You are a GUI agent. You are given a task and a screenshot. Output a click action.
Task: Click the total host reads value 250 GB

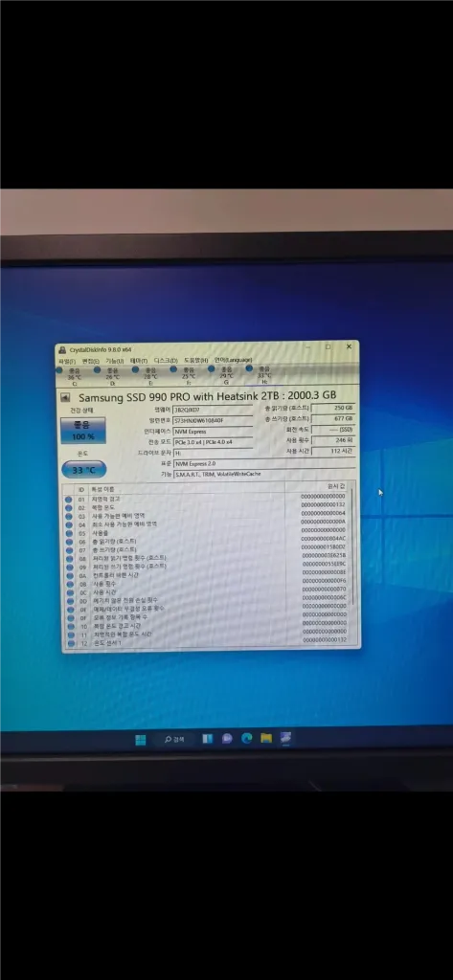click(333, 408)
